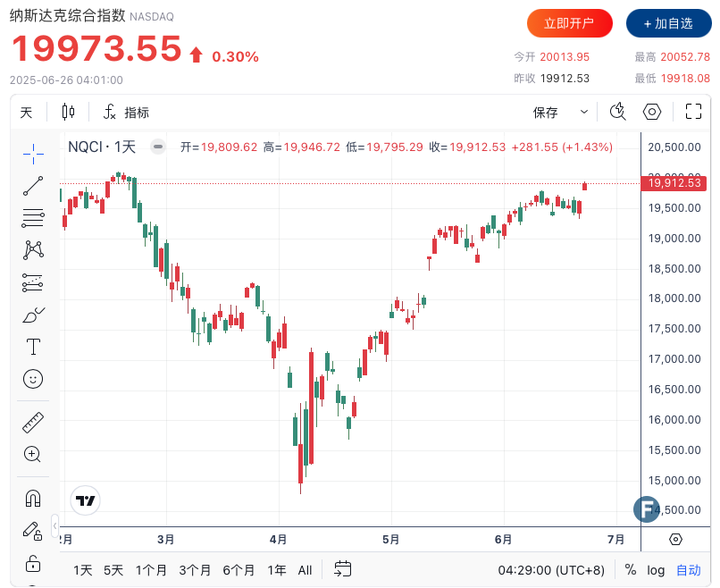Click the 19,912.53 price axis label
Viewport: 720px width, 588px height.
tap(674, 183)
